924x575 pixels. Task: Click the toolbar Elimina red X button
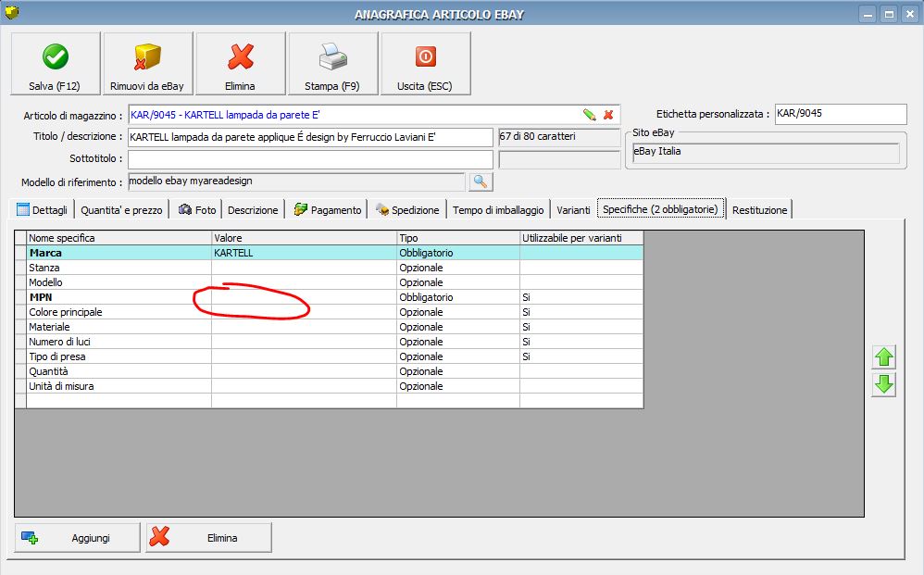[x=241, y=64]
